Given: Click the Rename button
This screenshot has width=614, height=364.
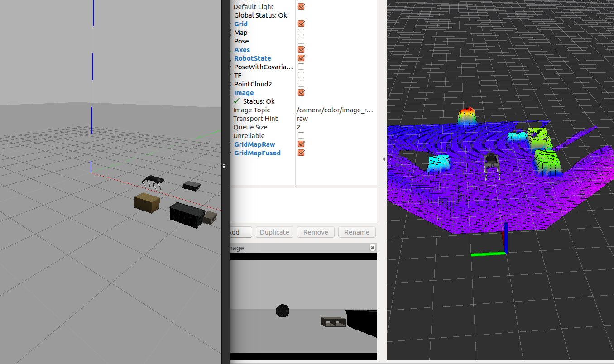Looking at the screenshot, I should tap(356, 232).
